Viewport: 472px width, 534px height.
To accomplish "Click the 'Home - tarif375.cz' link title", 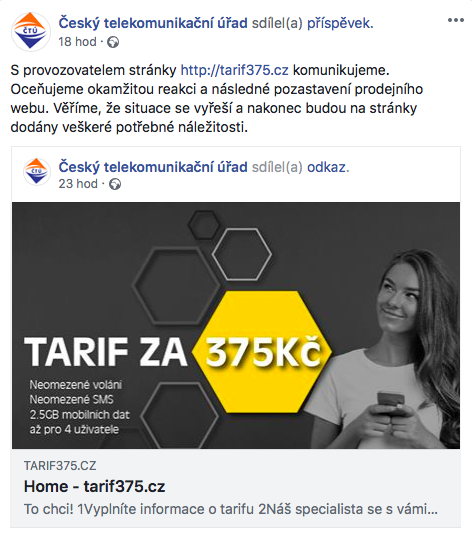I will 94,486.
